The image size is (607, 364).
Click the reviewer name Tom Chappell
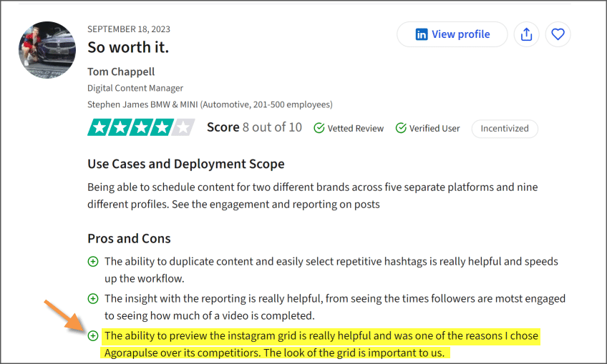coord(121,72)
